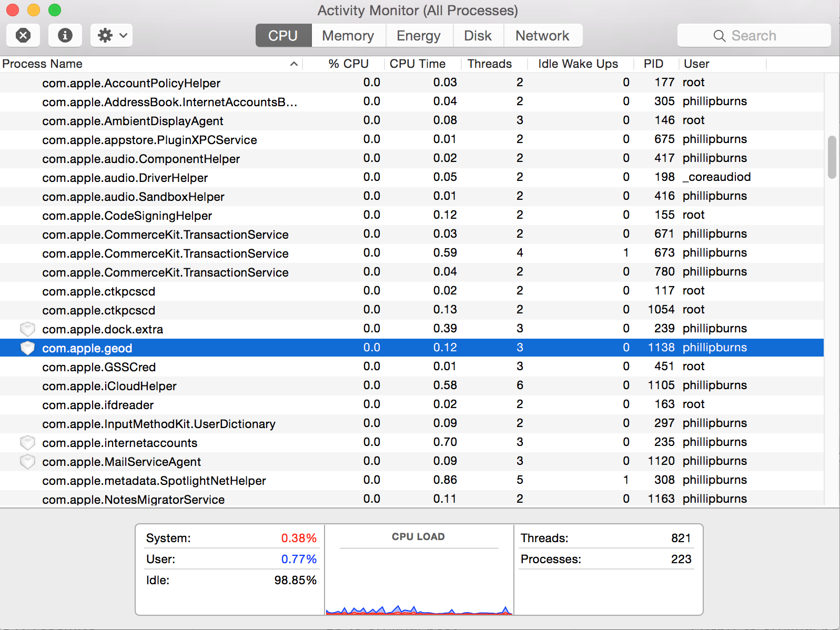
Task: Select com.apple.audio.SandboxHelper process
Action: coord(412,197)
